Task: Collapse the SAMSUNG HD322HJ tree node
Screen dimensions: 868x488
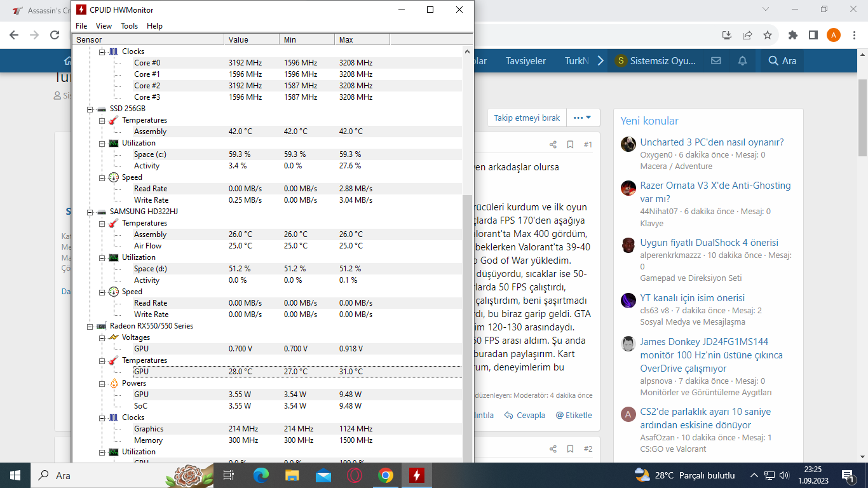Action: click(91, 212)
